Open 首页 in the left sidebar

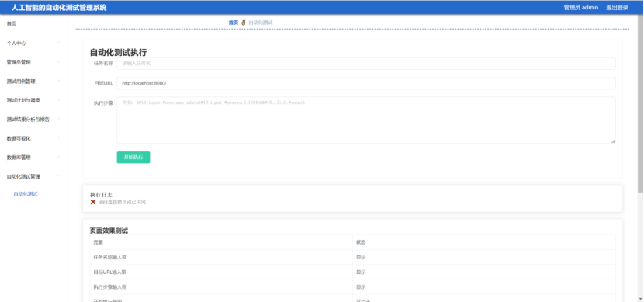click(x=12, y=24)
